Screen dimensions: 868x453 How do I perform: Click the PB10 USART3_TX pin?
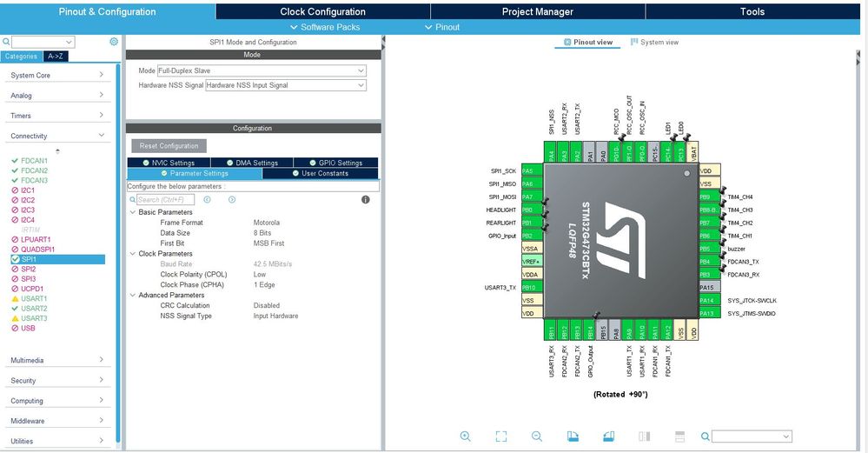[532, 288]
